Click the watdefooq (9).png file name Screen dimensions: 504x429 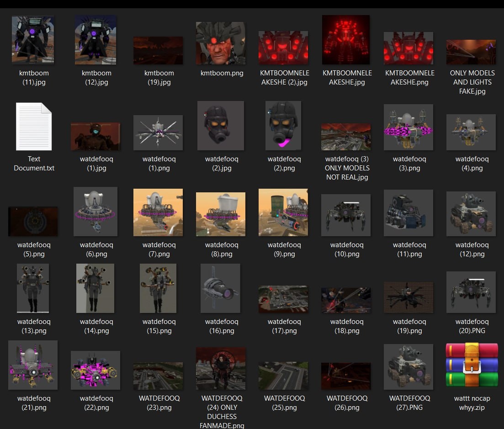285,249
